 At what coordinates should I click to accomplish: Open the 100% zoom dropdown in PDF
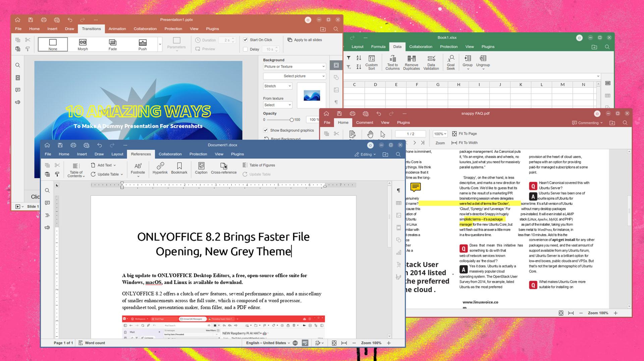(440, 134)
